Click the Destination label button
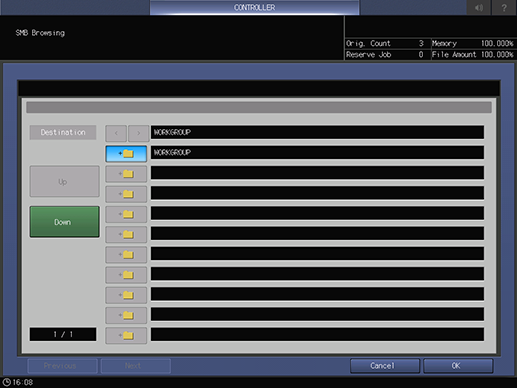The width and height of the screenshot is (517, 388). coord(63,132)
